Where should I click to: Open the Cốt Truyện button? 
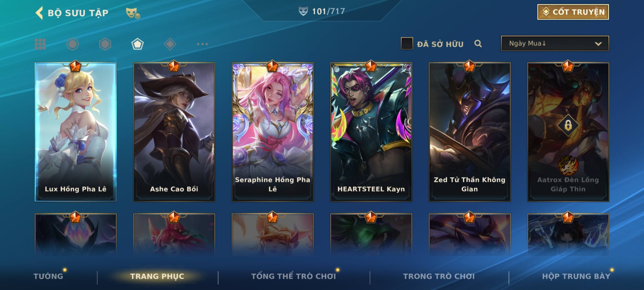tap(573, 12)
